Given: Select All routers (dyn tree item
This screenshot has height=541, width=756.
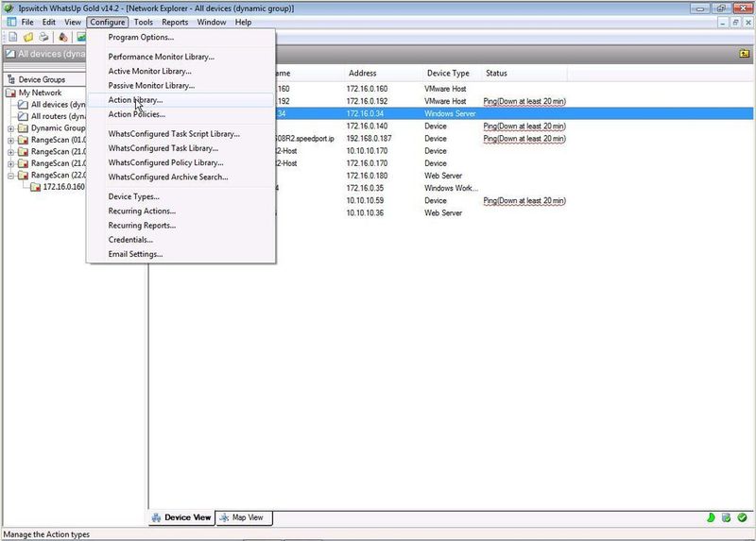Looking at the screenshot, I should 58,116.
